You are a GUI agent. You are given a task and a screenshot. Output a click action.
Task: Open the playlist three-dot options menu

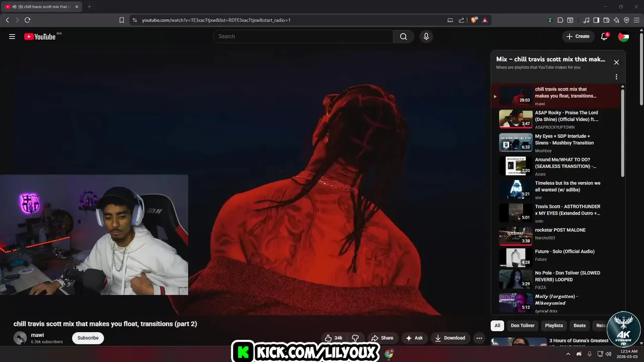click(616, 77)
